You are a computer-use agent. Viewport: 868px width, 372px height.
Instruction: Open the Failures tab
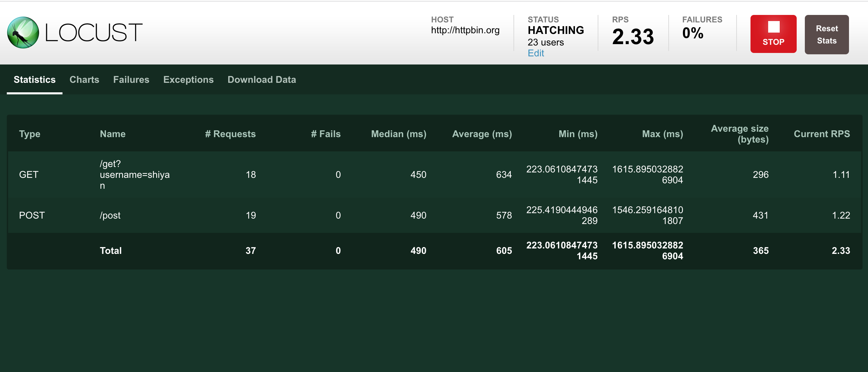point(131,80)
